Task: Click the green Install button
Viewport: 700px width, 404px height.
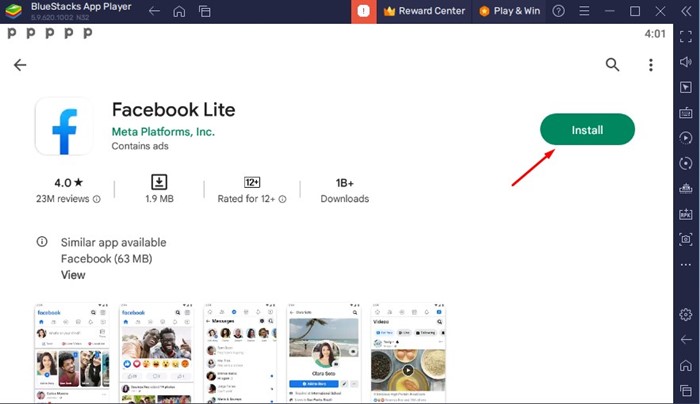Action: click(x=587, y=129)
